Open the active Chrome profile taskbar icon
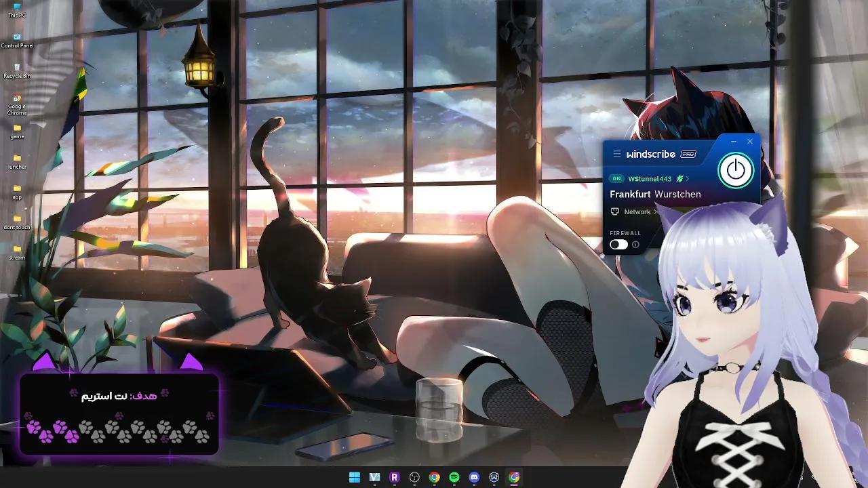The width and height of the screenshot is (868, 488). pyautogui.click(x=514, y=477)
